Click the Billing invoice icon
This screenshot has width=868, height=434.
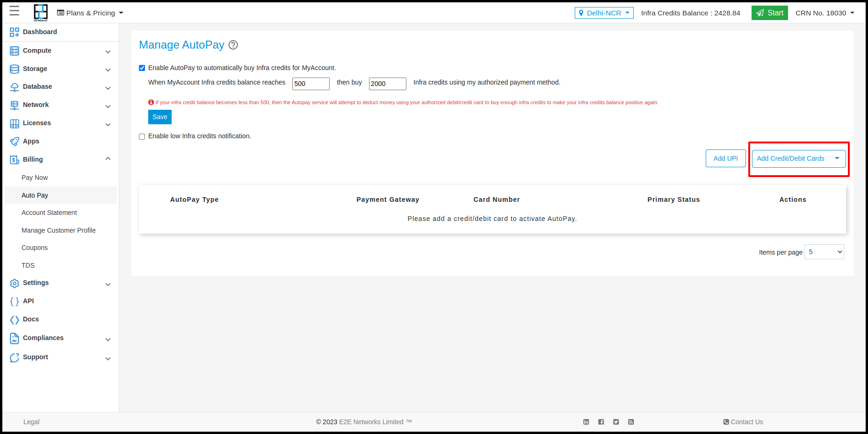point(14,160)
